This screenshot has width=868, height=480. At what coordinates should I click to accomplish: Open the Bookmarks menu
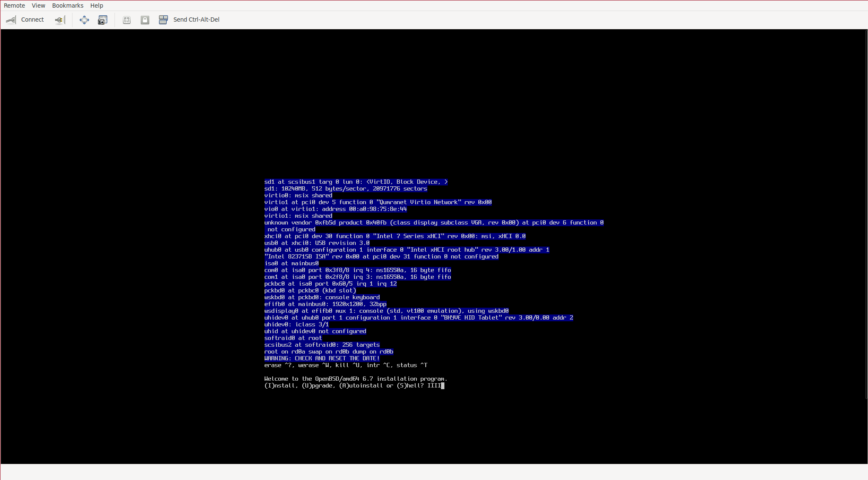point(67,6)
